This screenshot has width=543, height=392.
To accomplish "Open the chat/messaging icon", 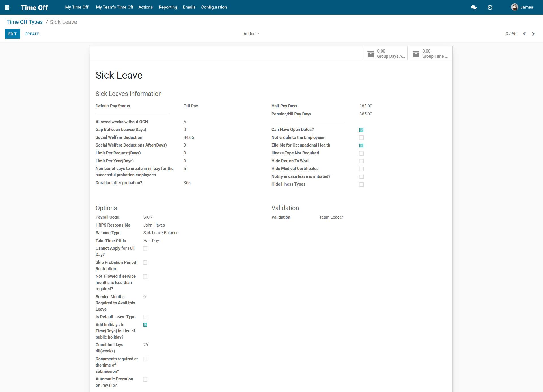I will (x=474, y=7).
